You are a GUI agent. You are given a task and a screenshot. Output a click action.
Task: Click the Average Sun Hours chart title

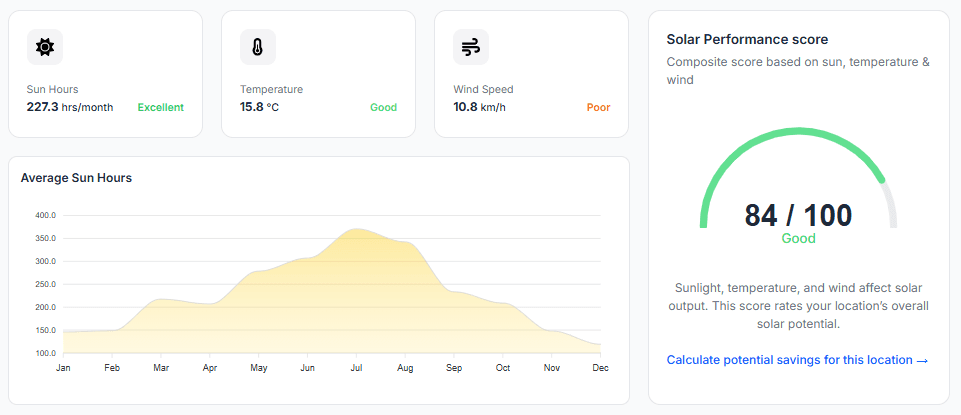pyautogui.click(x=76, y=178)
